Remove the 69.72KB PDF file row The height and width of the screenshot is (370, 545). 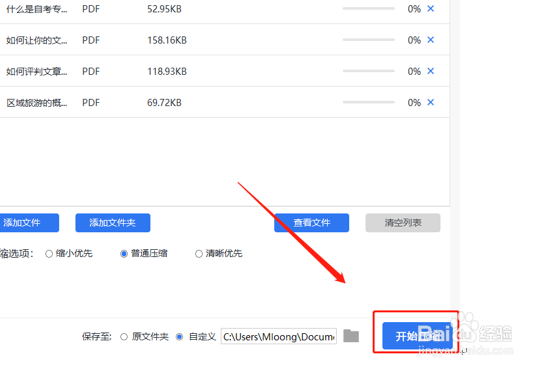coord(430,102)
